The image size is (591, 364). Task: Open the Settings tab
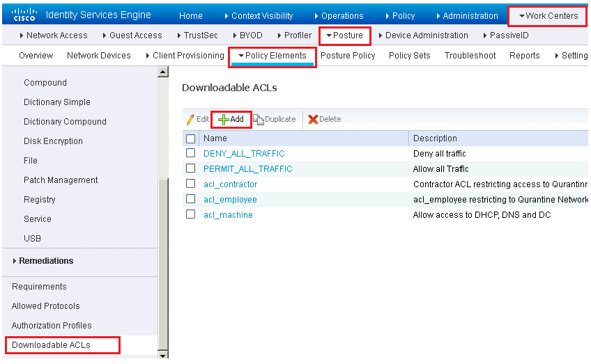571,56
